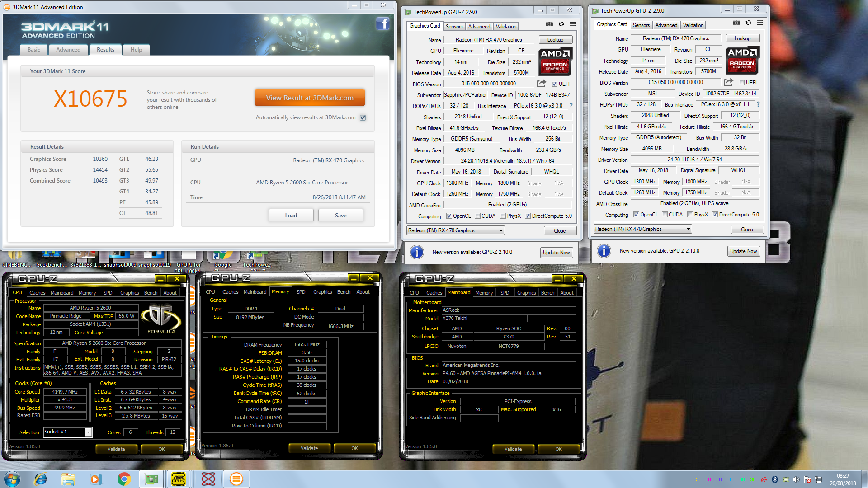
Task: Click the info icon in left GPU-Z update bar
Action: [x=416, y=252]
